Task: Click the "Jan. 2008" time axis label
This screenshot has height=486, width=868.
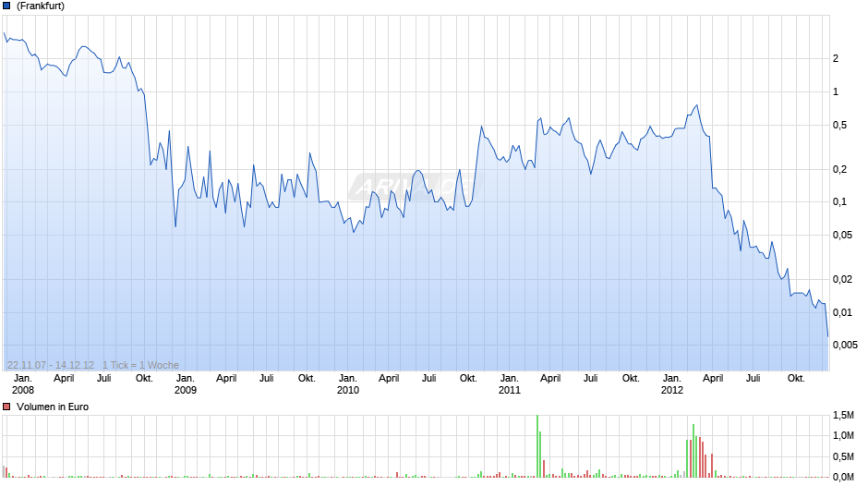Action: pos(23,384)
